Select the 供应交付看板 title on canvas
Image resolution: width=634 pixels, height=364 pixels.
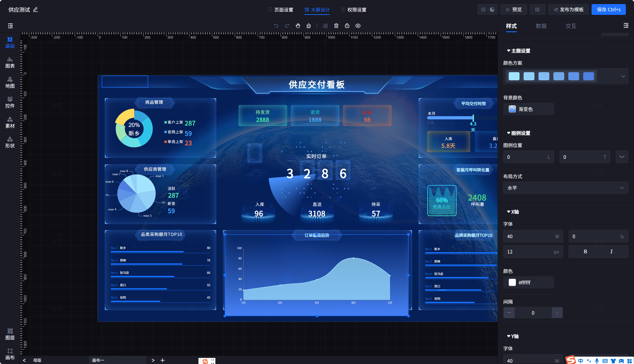click(x=317, y=85)
